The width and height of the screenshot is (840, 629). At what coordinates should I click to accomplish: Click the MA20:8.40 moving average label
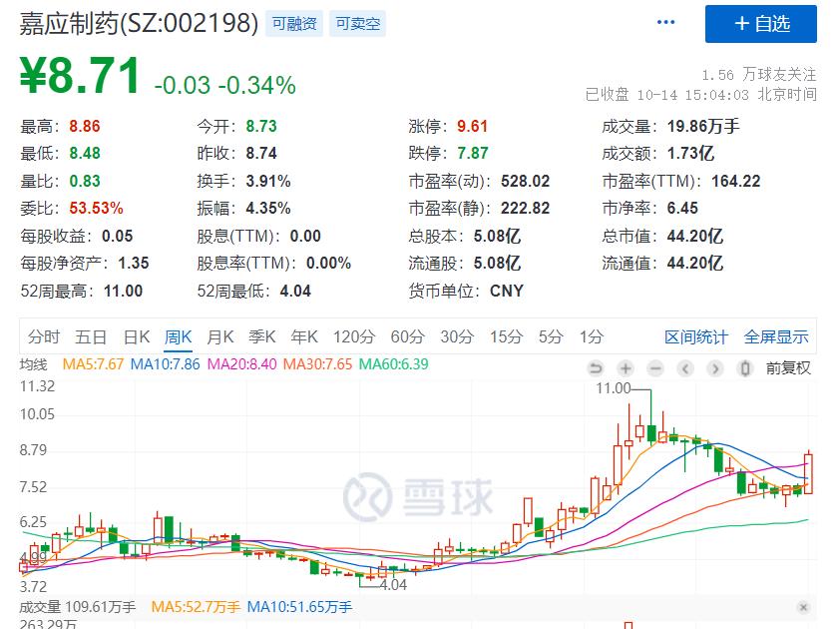pyautogui.click(x=241, y=364)
